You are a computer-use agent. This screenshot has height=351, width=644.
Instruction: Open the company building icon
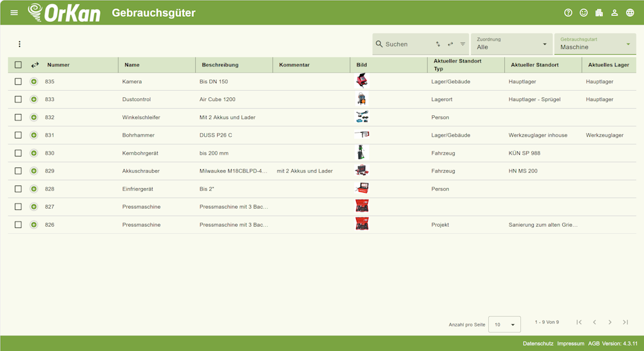(599, 13)
